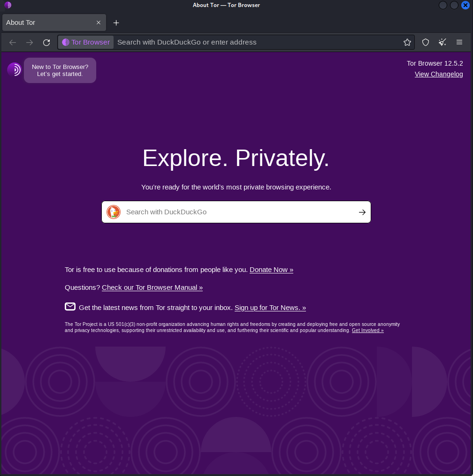Click the Donate Now link

(271, 270)
